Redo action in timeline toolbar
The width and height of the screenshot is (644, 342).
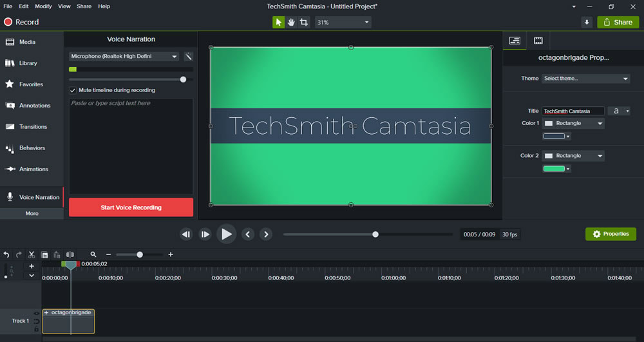(19, 254)
